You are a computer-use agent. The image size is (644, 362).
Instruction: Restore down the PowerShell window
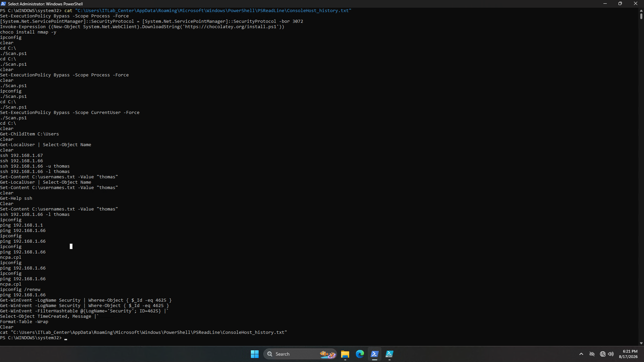coord(620,4)
